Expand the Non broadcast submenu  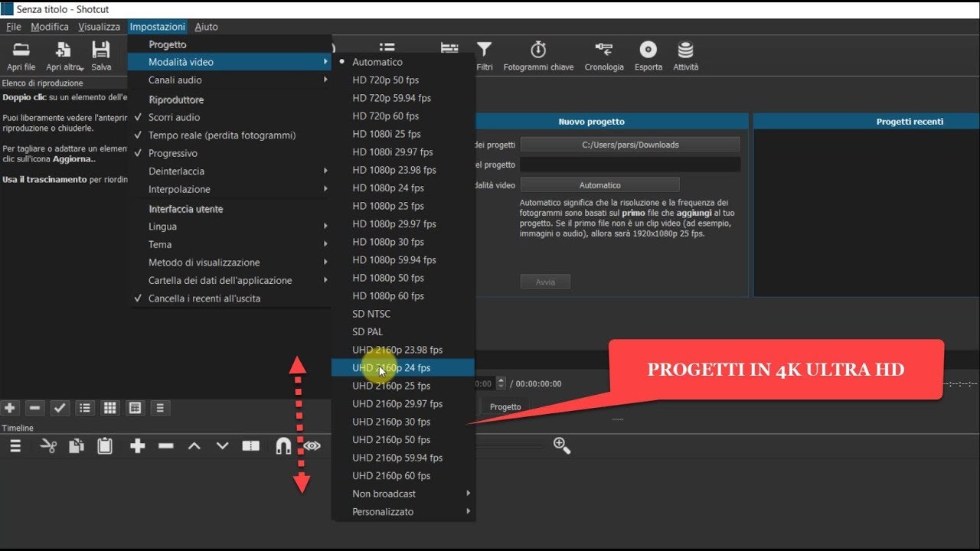tap(403, 494)
